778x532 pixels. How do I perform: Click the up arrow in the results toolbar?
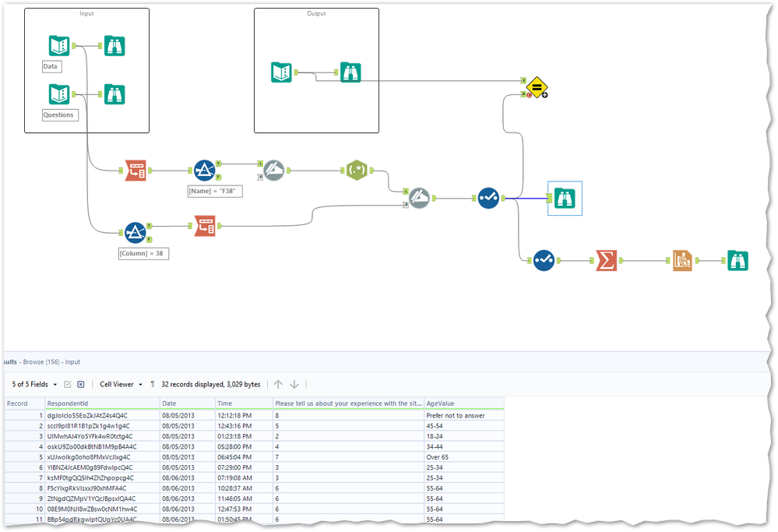click(x=278, y=384)
